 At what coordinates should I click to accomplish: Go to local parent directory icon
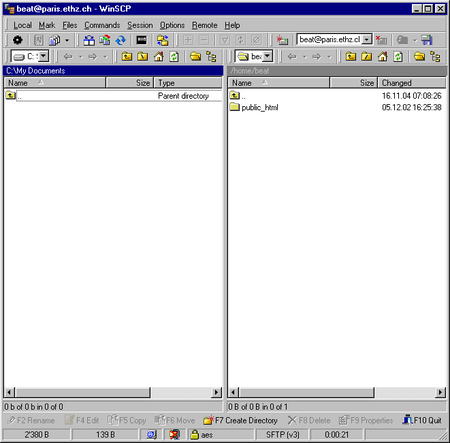tap(127, 57)
